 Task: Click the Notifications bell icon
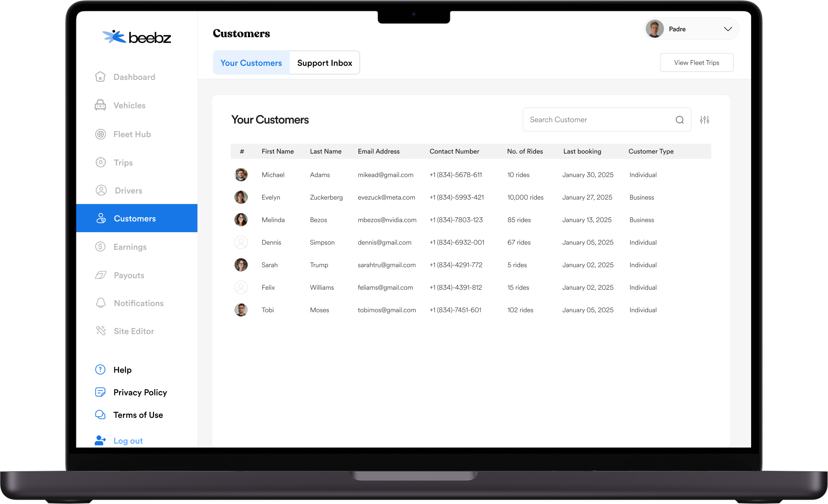coord(100,303)
